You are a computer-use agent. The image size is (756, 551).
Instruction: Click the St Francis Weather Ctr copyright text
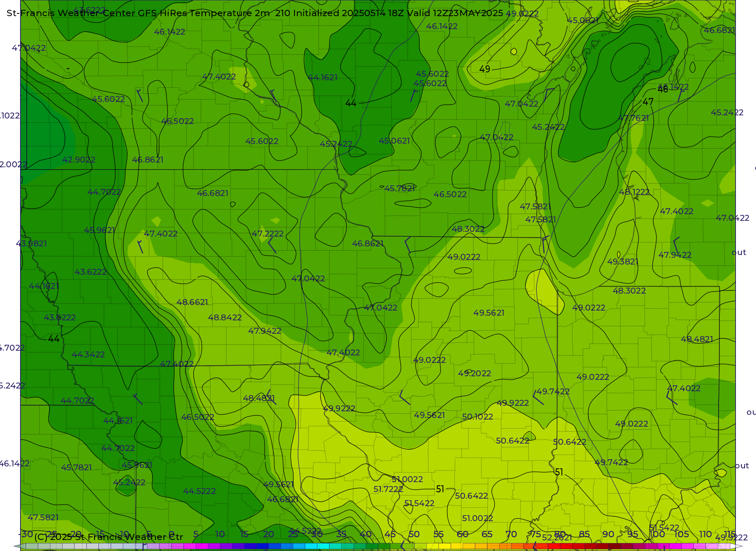tap(109, 537)
